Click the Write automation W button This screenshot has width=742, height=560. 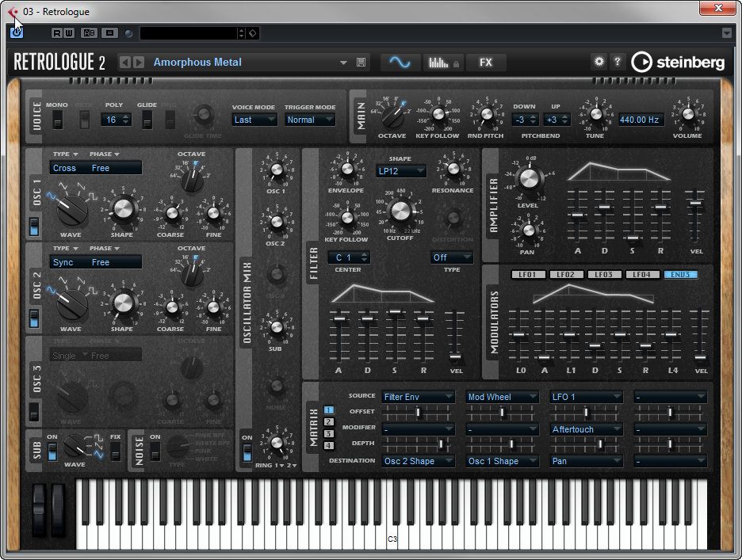click(x=69, y=33)
